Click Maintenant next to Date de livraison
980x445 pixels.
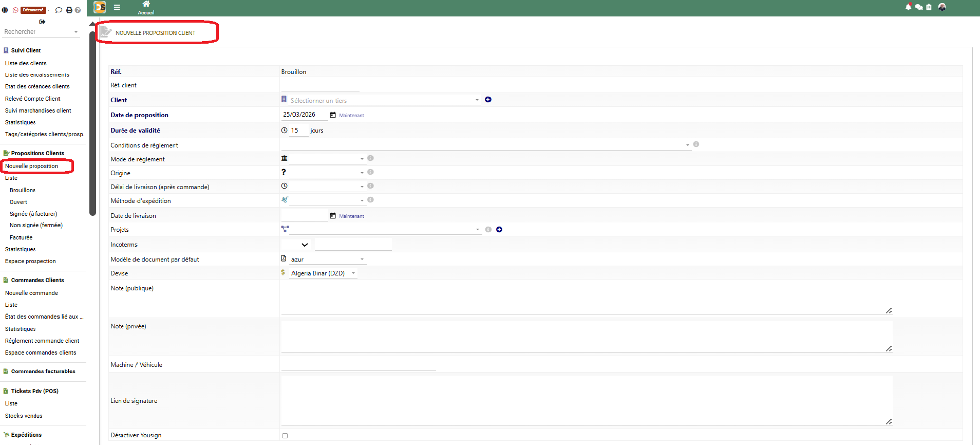coord(351,216)
